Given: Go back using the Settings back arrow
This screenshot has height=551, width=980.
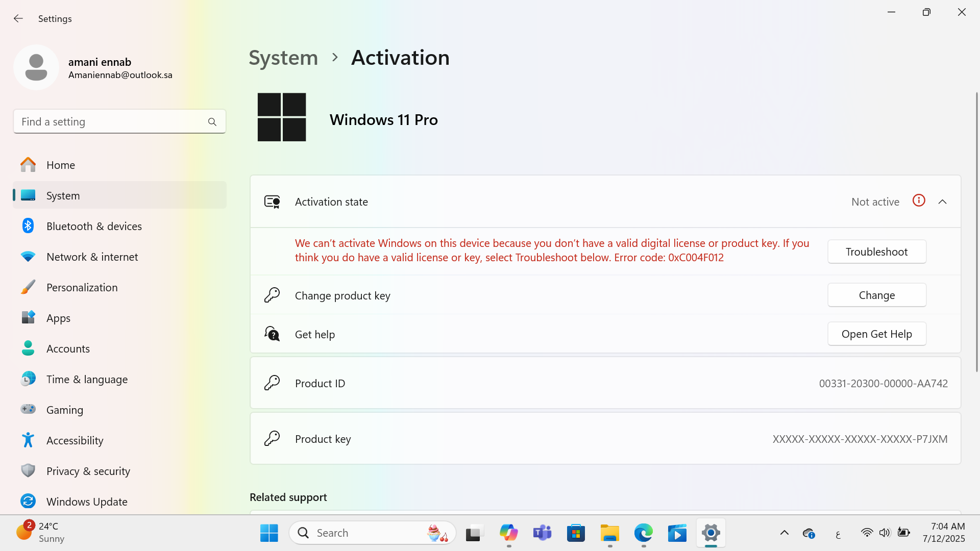Looking at the screenshot, I should coord(18,18).
